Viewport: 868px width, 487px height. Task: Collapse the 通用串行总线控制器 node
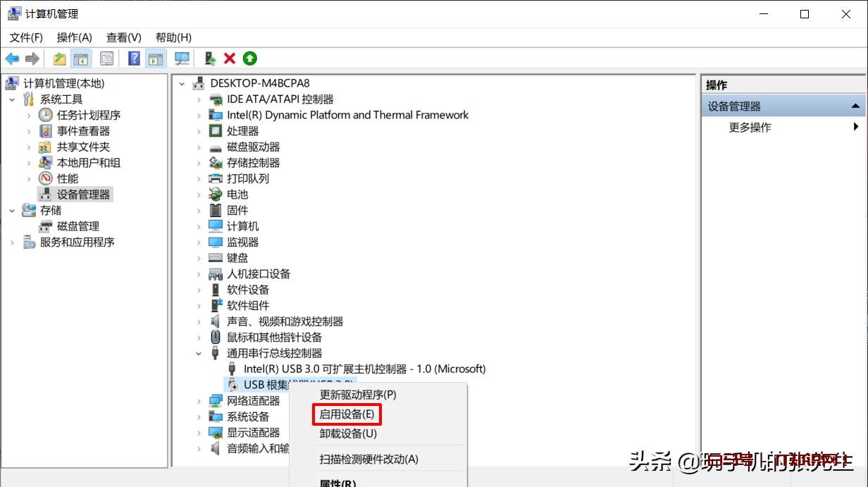coord(199,353)
